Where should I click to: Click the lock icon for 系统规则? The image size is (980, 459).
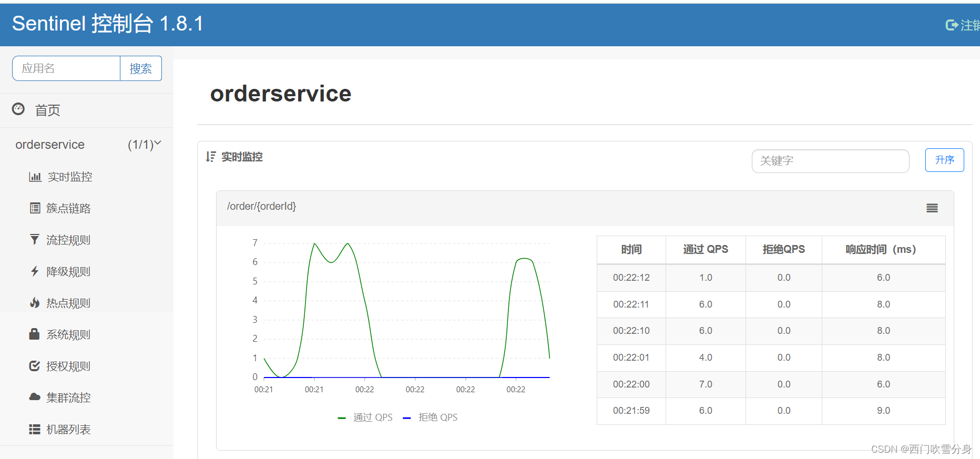tap(34, 334)
